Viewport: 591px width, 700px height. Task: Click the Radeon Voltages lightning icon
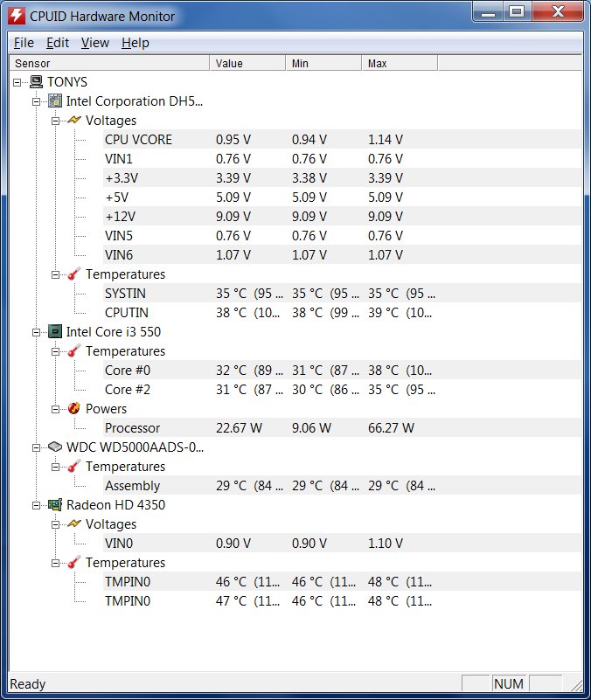coord(74,523)
